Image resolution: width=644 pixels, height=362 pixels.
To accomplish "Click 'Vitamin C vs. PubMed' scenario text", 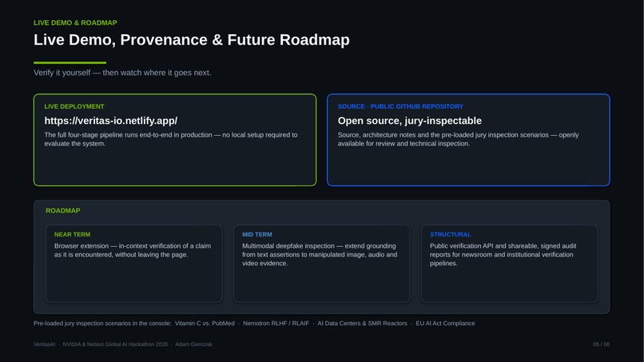I will (205, 324).
